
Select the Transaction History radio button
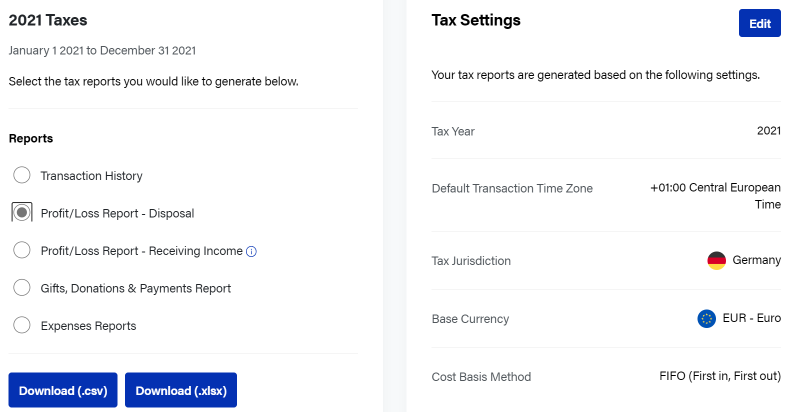pyautogui.click(x=22, y=175)
